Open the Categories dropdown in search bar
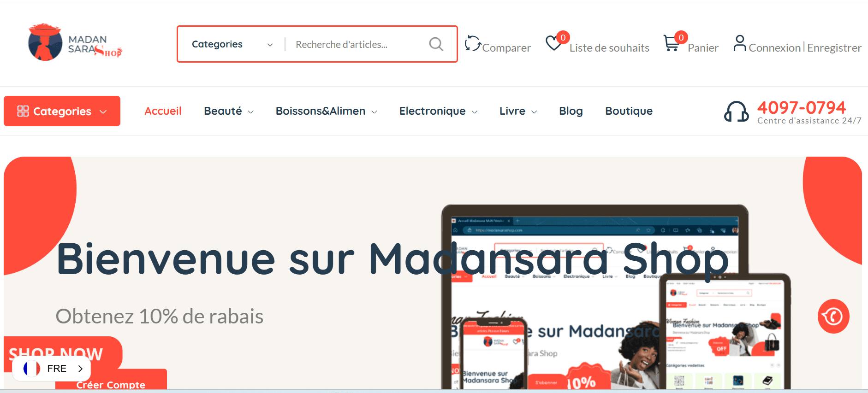The height and width of the screenshot is (393, 868). coord(232,44)
